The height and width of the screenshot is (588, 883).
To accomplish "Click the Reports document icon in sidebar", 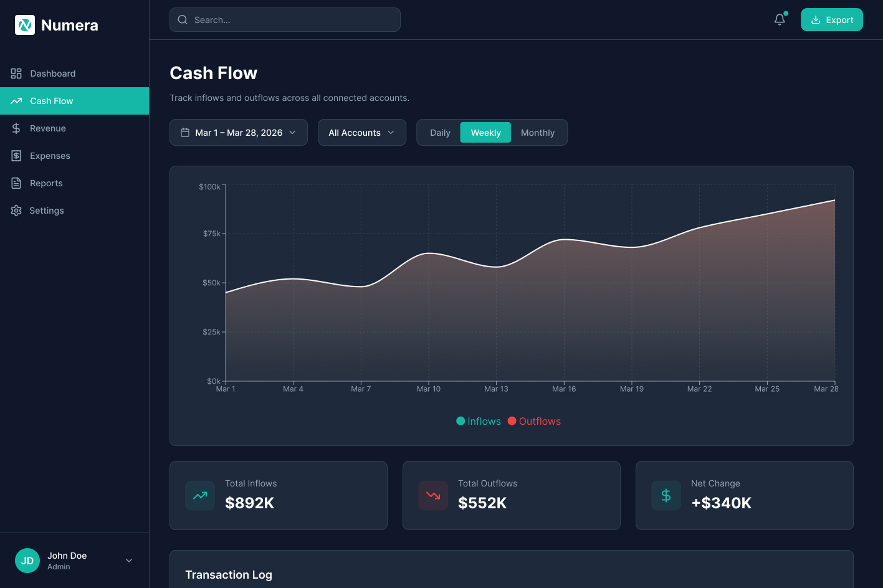I will tap(16, 183).
